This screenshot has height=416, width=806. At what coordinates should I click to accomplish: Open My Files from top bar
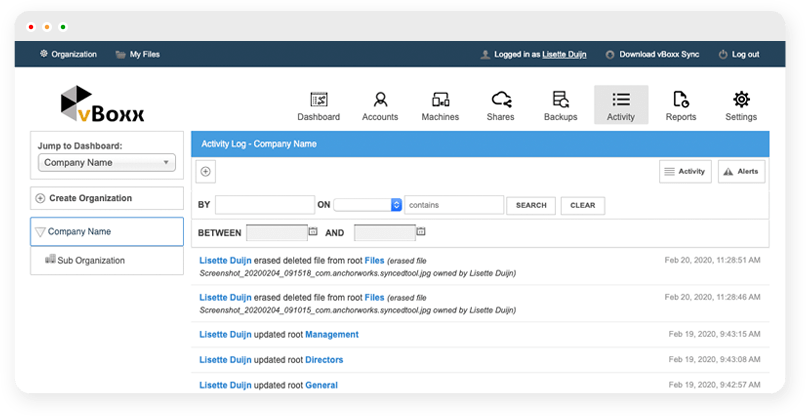137,54
